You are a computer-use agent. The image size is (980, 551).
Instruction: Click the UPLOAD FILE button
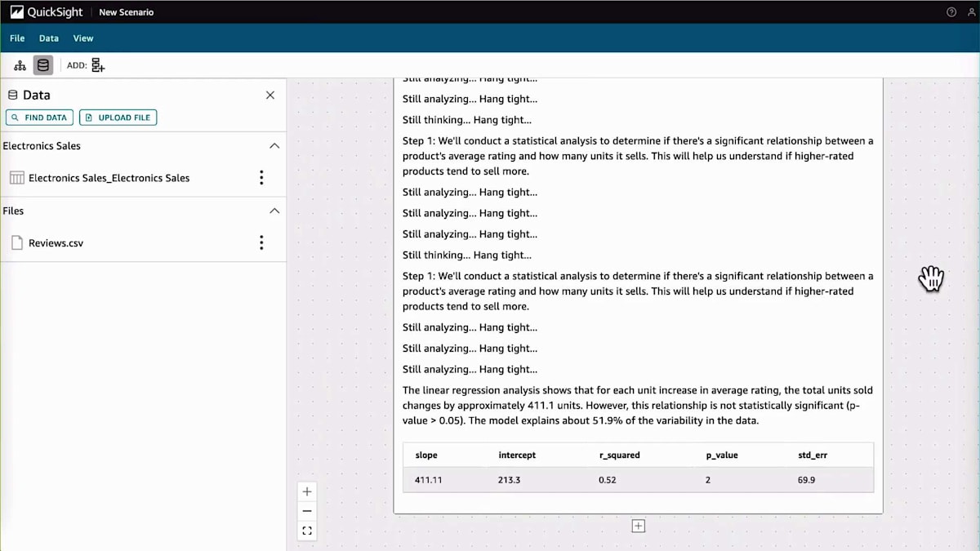(x=118, y=118)
